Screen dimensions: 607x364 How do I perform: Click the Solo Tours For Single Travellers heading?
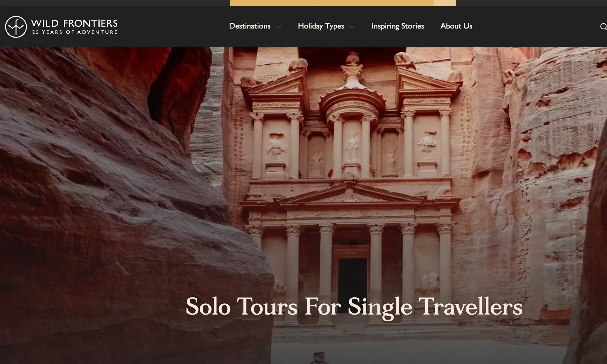click(x=354, y=307)
